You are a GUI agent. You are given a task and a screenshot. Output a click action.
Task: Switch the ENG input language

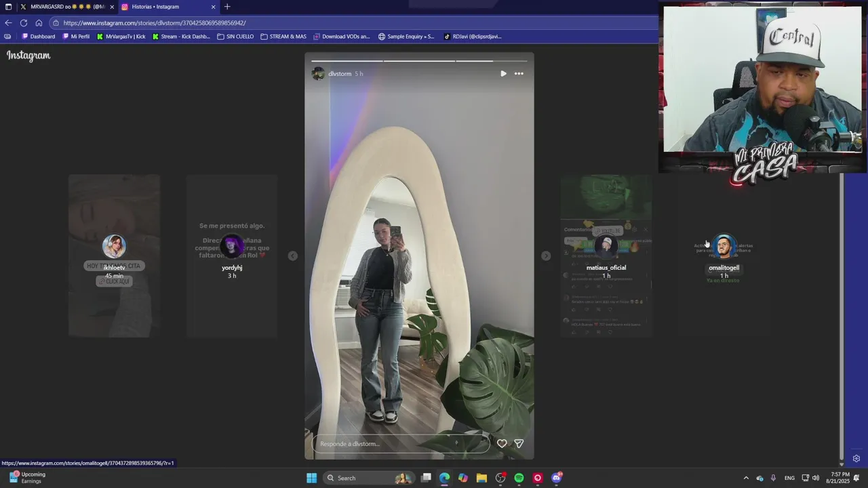(x=789, y=478)
